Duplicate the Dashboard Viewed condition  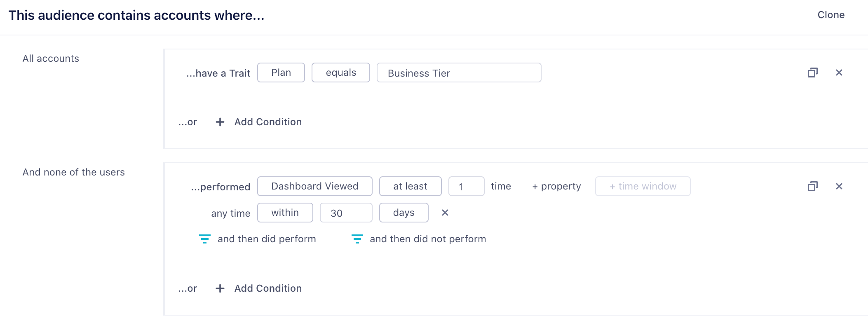click(x=812, y=187)
